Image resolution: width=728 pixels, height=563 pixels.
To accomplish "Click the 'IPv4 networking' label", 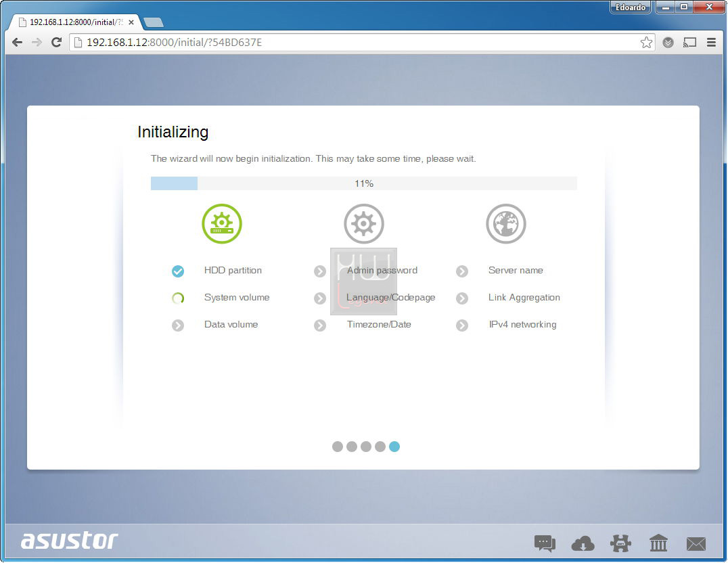I will pos(523,324).
